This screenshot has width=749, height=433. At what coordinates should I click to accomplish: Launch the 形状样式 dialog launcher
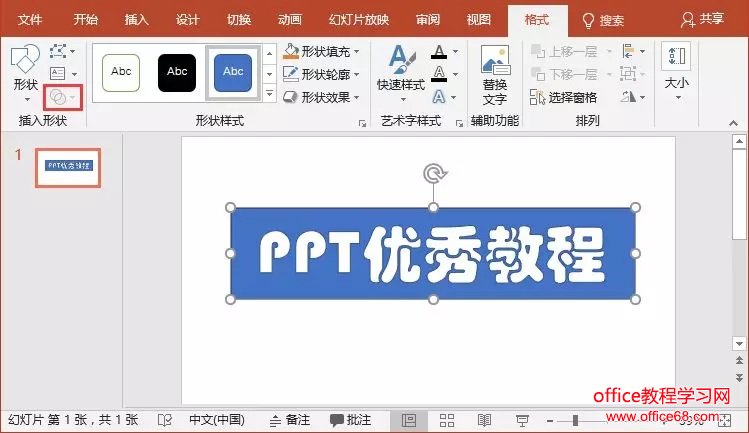tap(363, 124)
